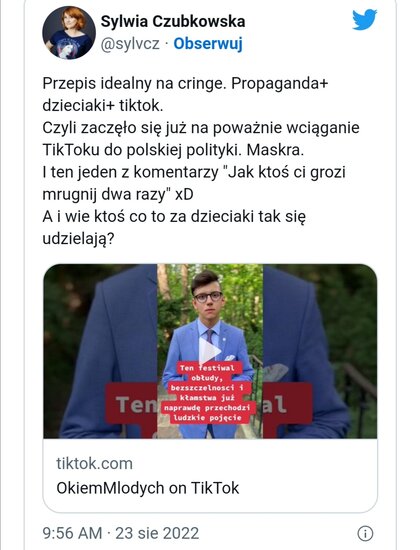420x550 pixels.
Task: Click the video thumbnail right blurred area
Action: coord(320,351)
